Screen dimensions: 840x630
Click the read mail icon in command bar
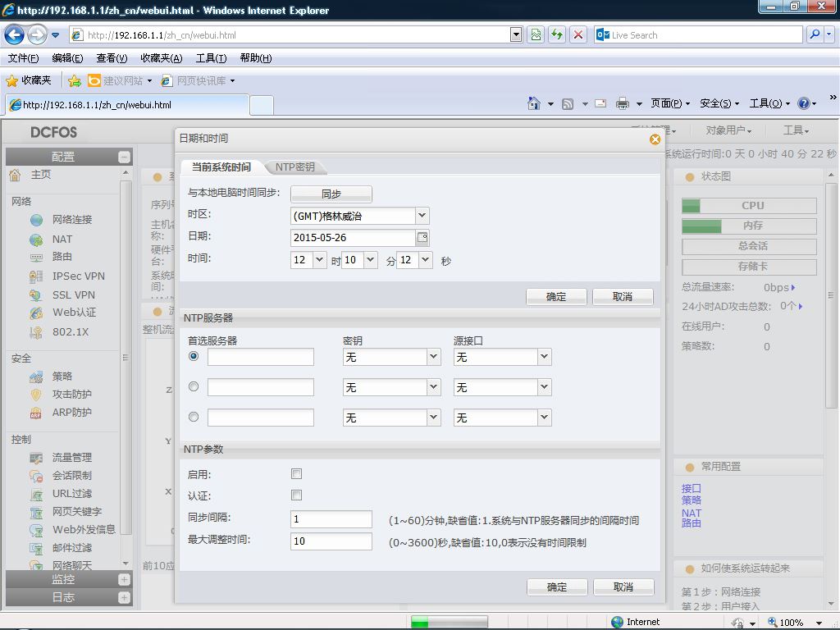point(600,103)
